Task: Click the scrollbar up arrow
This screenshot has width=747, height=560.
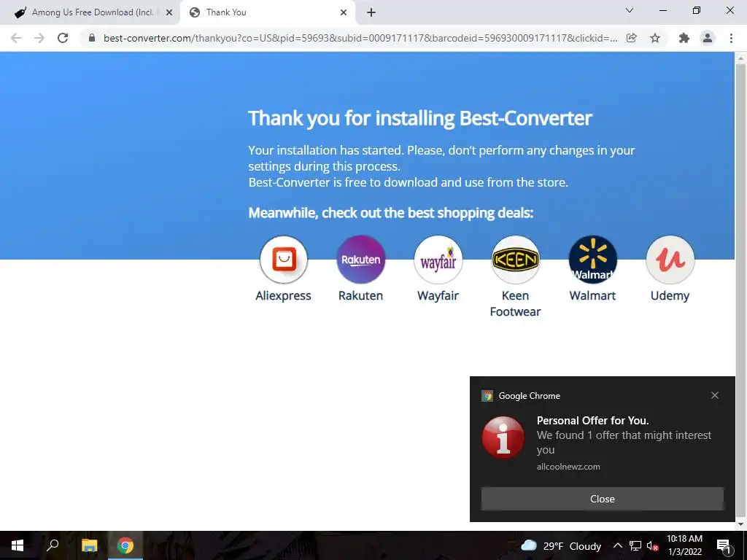Action: 740,58
